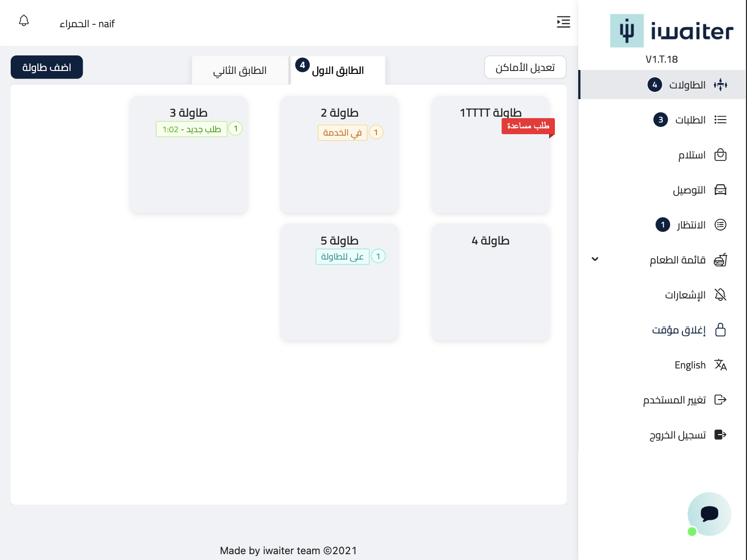
Task: Collapse sidebar with the menu fold icon
Action: coord(563,22)
